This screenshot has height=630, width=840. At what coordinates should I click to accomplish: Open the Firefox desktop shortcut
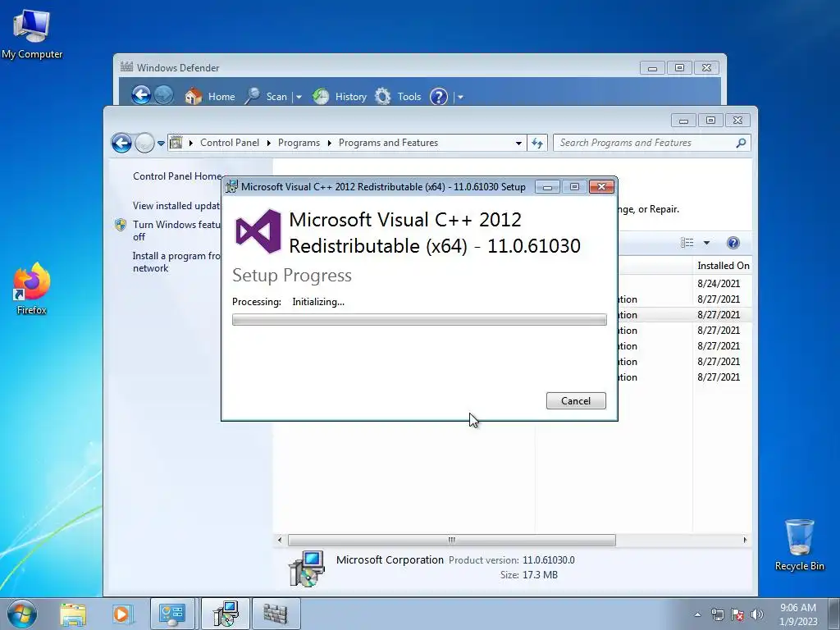coord(32,288)
